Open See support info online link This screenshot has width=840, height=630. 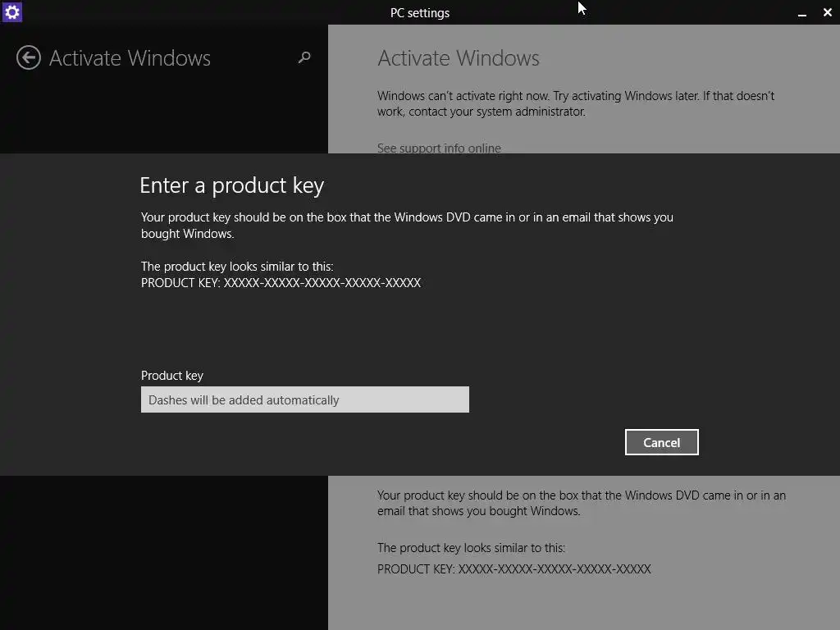439,148
